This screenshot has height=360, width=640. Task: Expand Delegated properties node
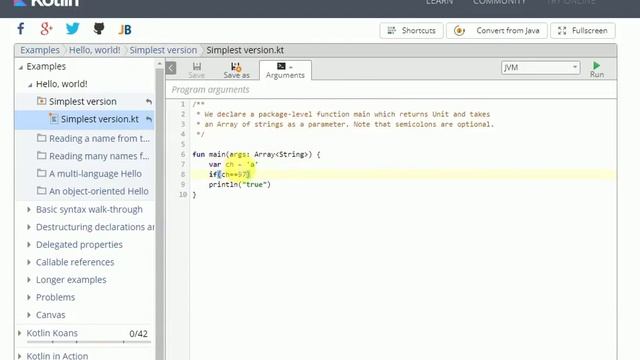(29, 244)
